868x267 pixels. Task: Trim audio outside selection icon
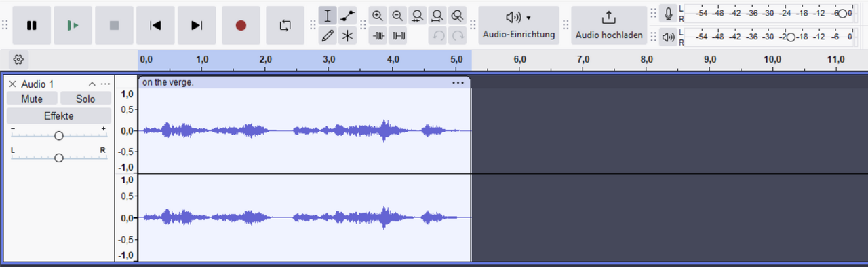pyautogui.click(x=378, y=36)
